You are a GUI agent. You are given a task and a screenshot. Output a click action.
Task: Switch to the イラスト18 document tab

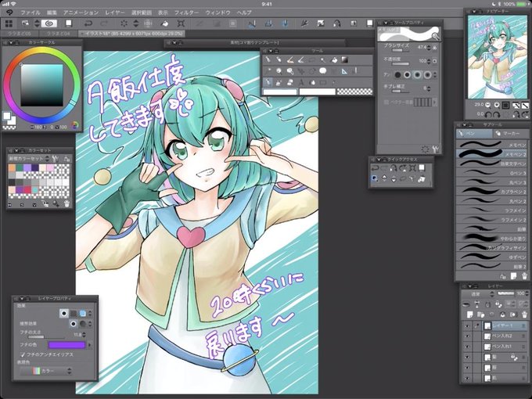[132, 34]
